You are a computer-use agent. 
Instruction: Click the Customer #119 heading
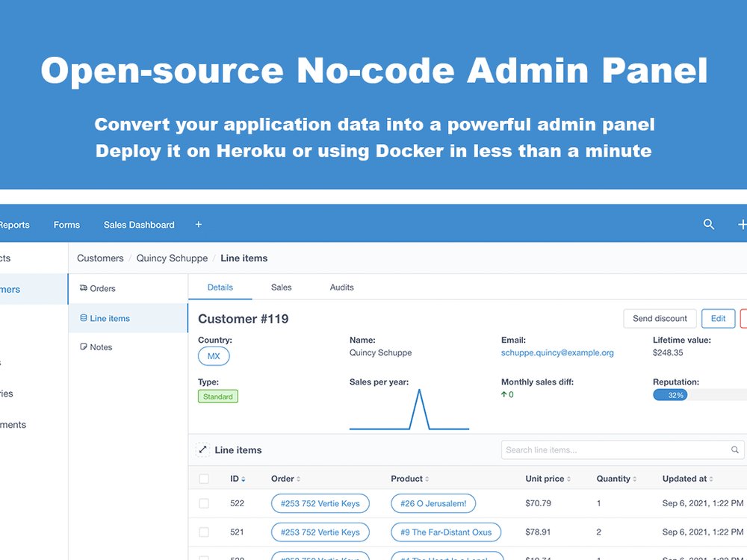(243, 319)
